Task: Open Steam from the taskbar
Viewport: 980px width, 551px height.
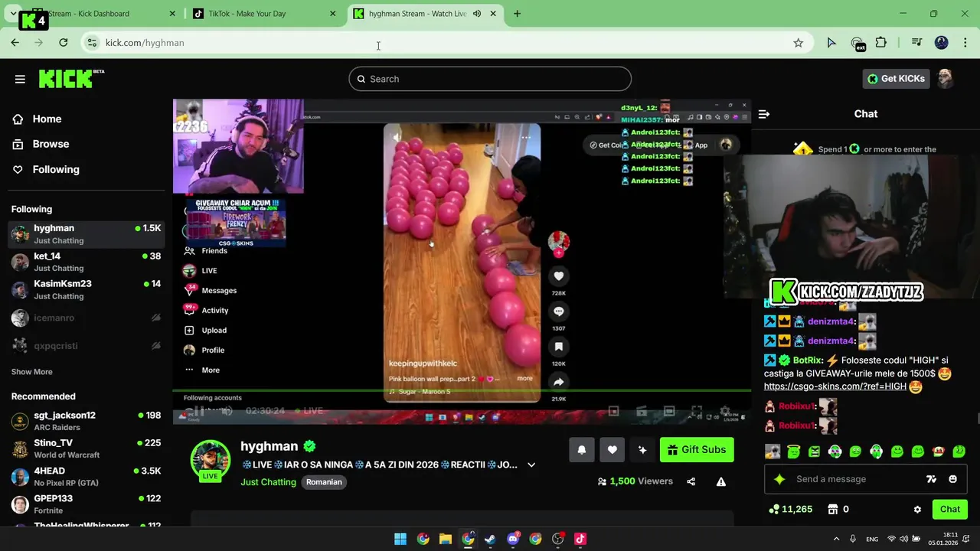Action: [x=490, y=539]
